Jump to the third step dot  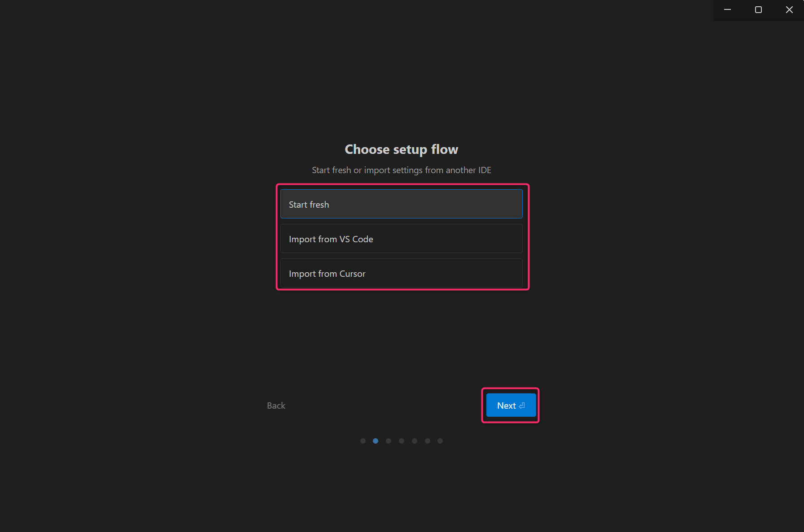click(x=389, y=441)
